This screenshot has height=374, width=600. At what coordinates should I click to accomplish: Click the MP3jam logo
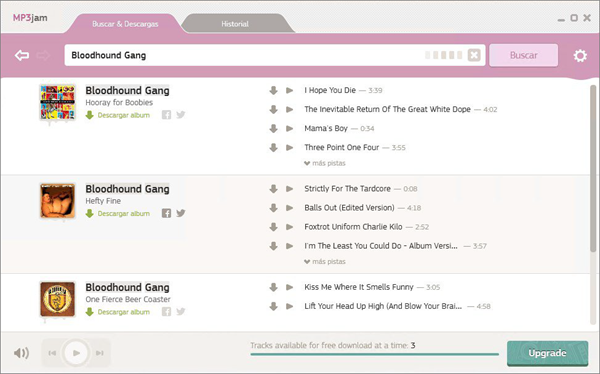pos(30,18)
